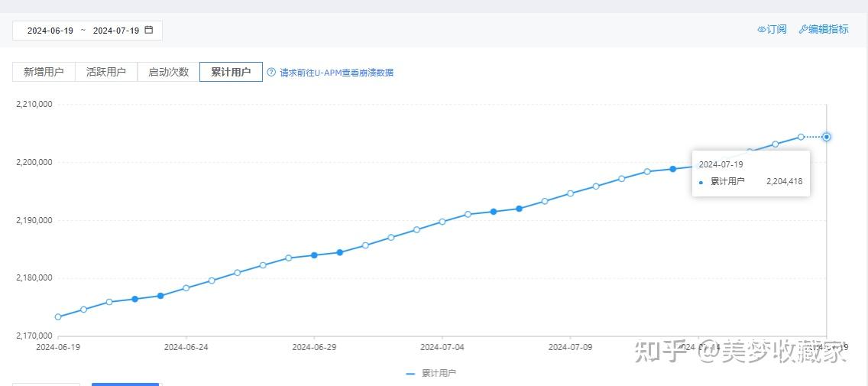
Task: Toggle the 累计用户 legend series
Action: (x=432, y=374)
